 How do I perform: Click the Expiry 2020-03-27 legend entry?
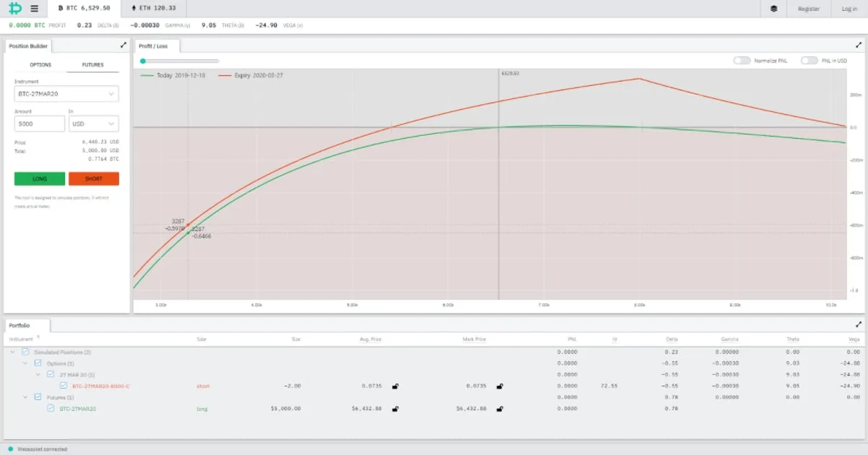click(250, 75)
